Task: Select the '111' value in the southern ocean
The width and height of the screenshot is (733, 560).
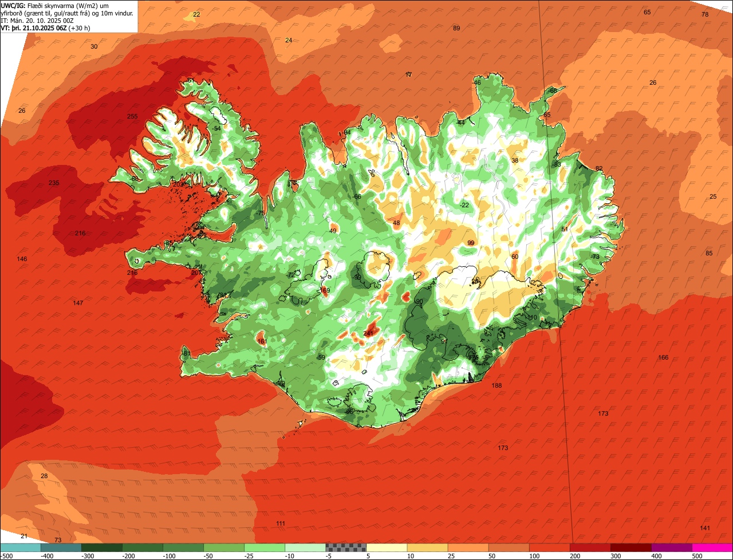Action: (x=281, y=523)
